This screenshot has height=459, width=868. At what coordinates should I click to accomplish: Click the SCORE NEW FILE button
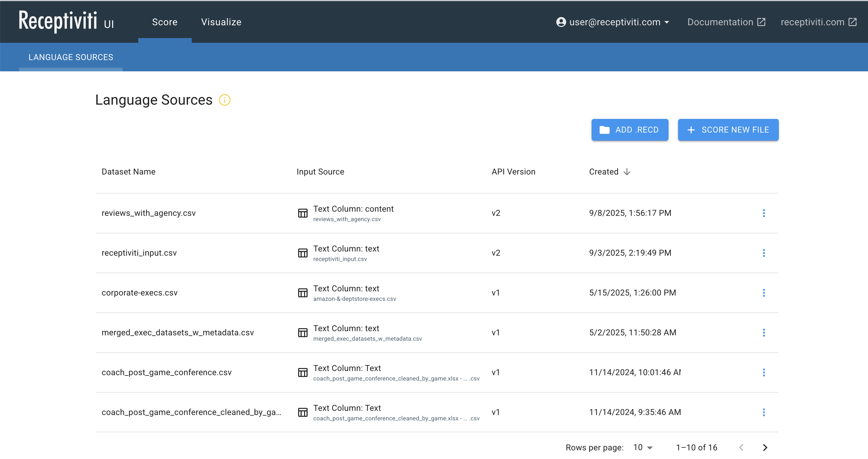(728, 130)
